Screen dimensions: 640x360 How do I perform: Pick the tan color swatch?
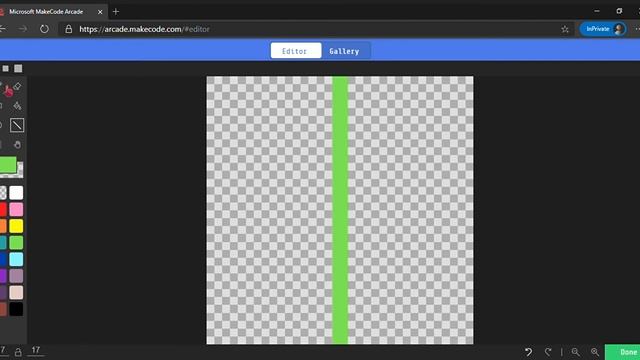tap(16, 293)
